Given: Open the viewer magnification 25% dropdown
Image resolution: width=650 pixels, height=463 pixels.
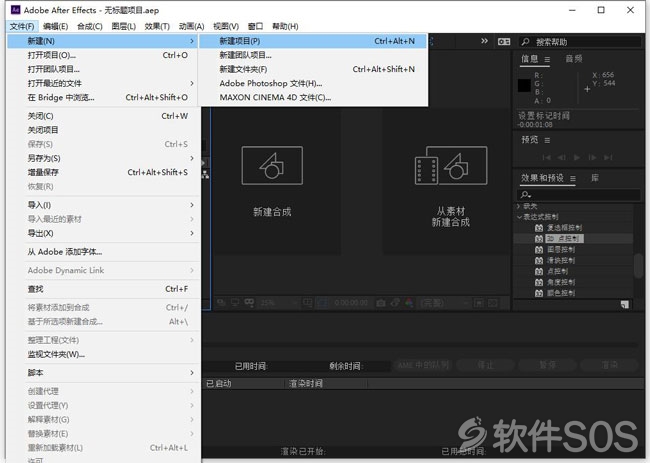Looking at the screenshot, I should pos(279,303).
